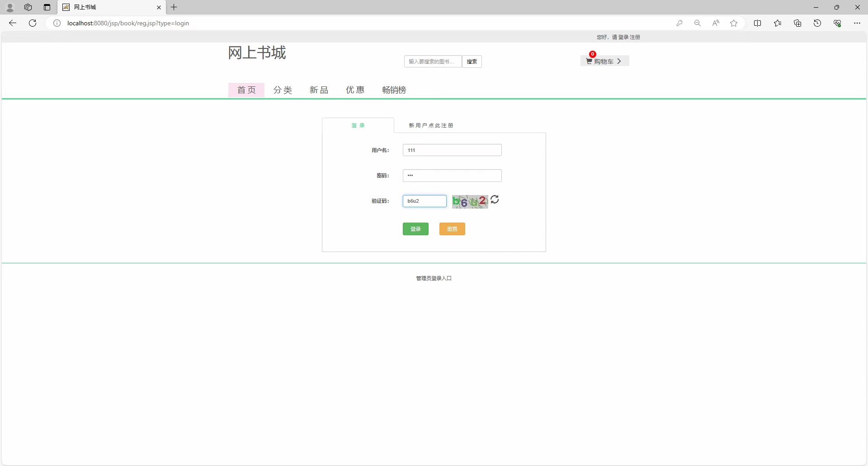Viewport: 868px width, 466px height.
Task: Click the captcha image b6u2
Action: [x=470, y=201]
